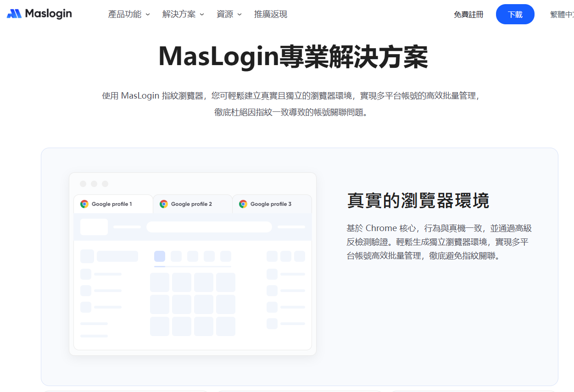This screenshot has width=574, height=392.
Task: Switch to Google profile 2 tab
Action: click(192, 204)
